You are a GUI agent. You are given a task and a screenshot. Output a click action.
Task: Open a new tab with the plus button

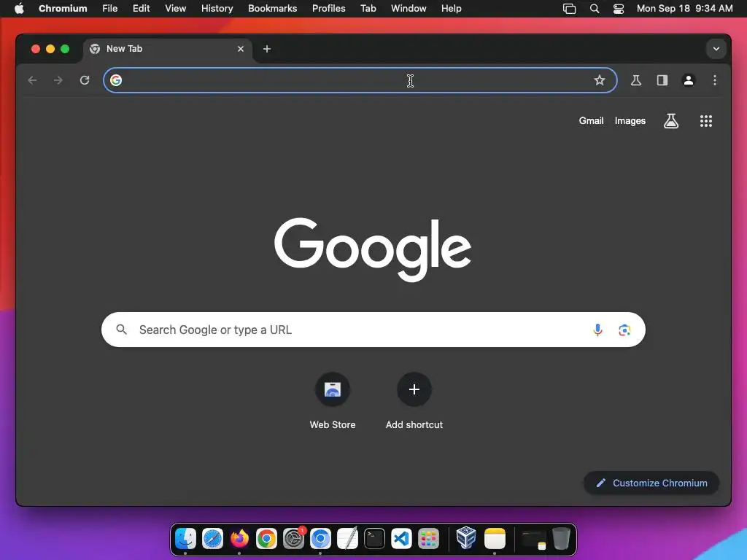[x=267, y=49]
